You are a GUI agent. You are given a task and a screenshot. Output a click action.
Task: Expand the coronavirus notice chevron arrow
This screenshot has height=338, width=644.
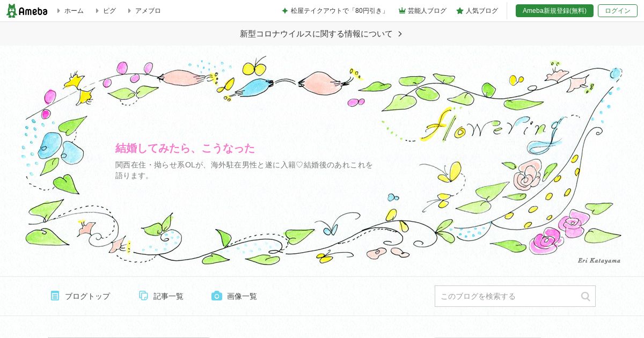pos(400,34)
